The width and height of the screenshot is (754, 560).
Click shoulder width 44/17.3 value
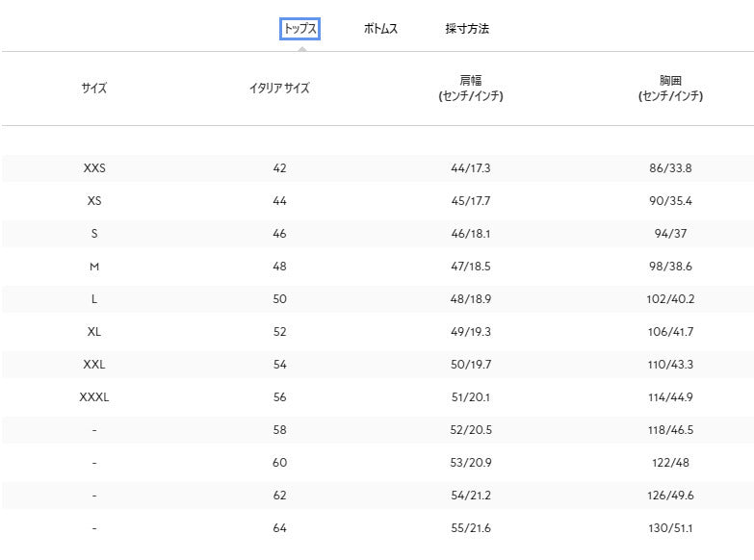point(471,168)
